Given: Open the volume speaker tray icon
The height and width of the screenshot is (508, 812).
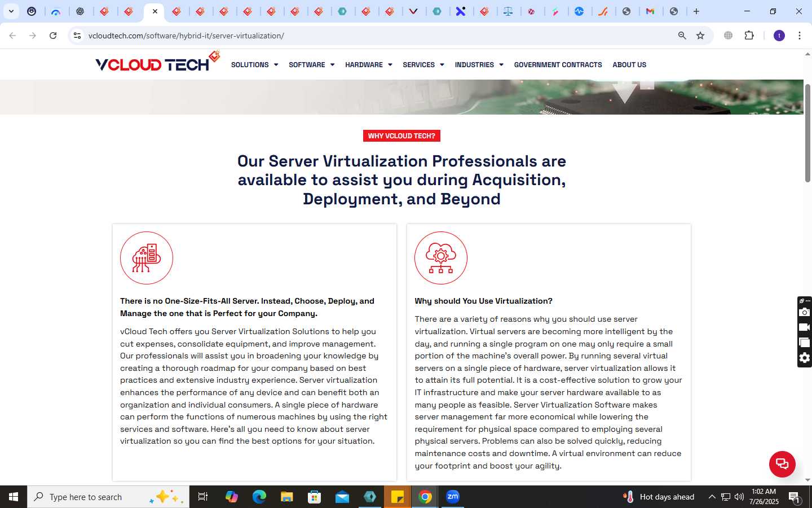Looking at the screenshot, I should [x=739, y=497].
